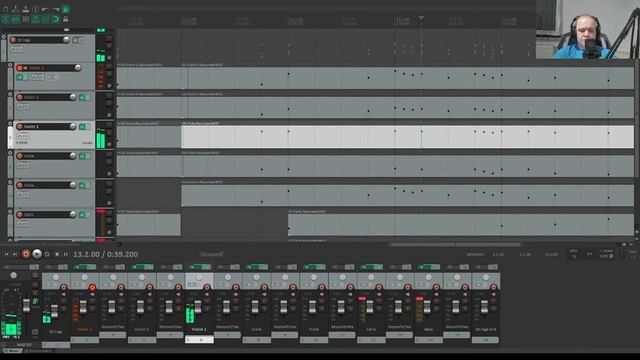Toggle input monitoring on Violin 2 mixer strip
The height and width of the screenshot is (360, 640).
pyautogui.click(x=207, y=294)
